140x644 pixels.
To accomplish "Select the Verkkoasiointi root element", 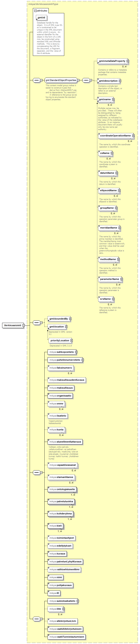I will 13,325.
